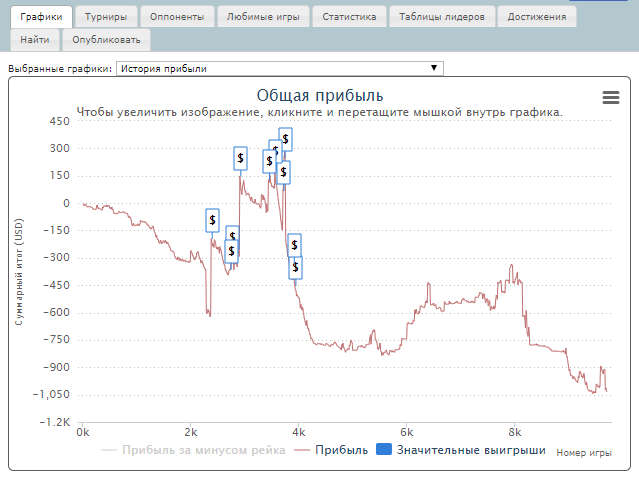Screen dimensions: 639x479
Task: Click the Номер игры axis title
Action: coord(584,453)
